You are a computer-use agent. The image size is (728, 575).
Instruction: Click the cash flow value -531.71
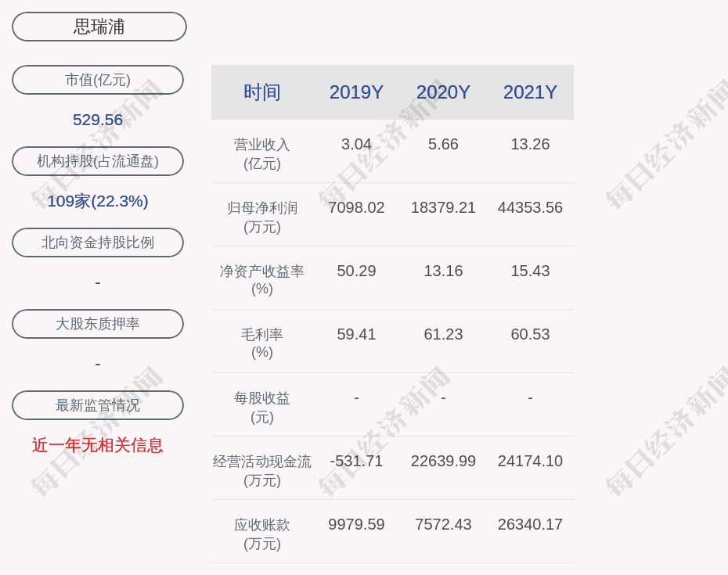click(356, 461)
